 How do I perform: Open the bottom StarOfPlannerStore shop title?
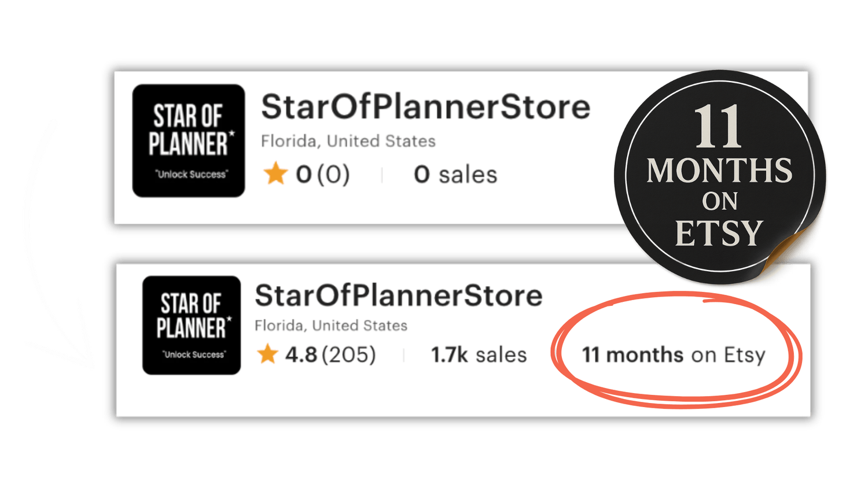(x=399, y=295)
